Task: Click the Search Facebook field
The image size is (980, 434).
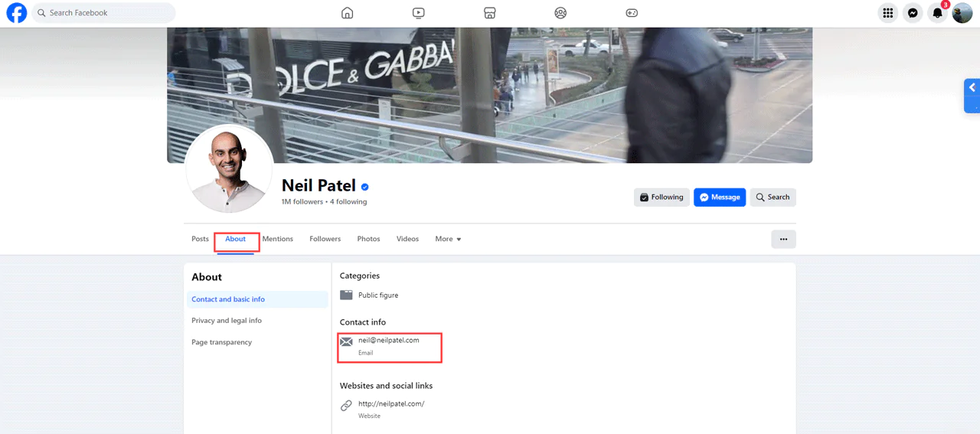Action: (103, 13)
